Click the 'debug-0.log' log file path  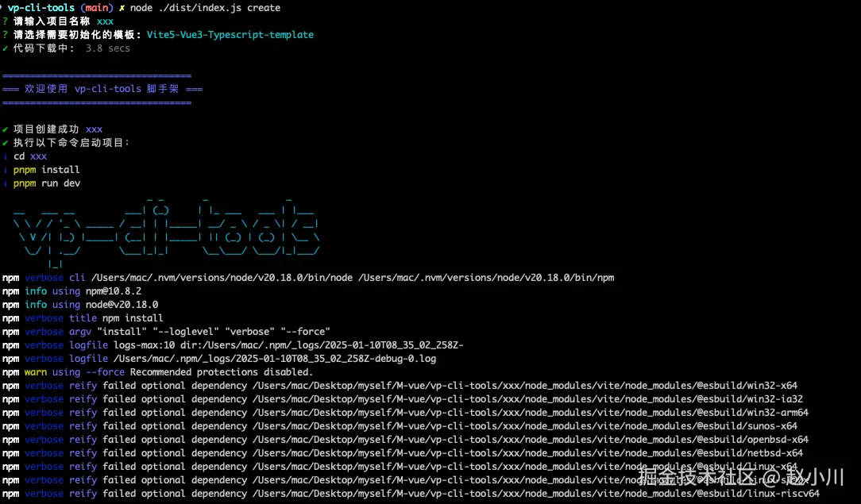[x=275, y=359]
